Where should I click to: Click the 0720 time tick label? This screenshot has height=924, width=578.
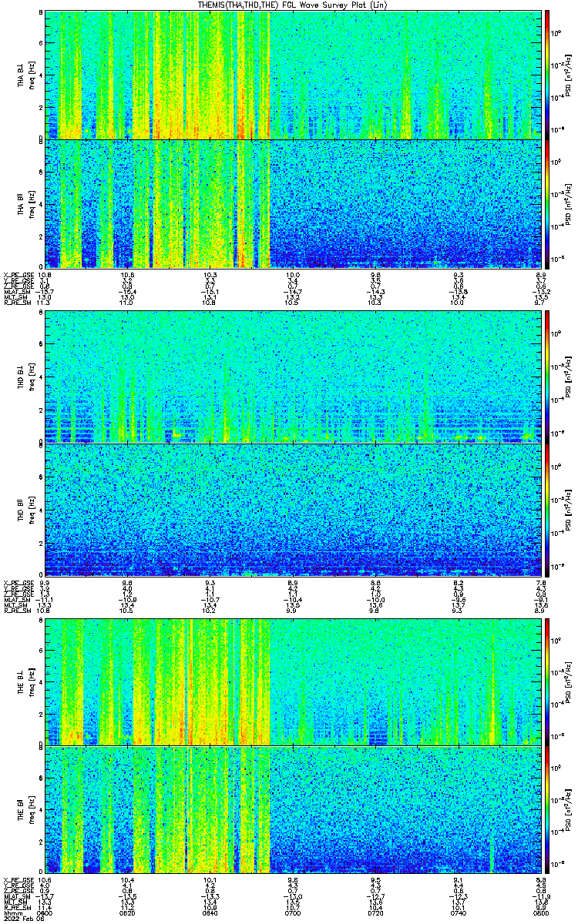pos(375,912)
